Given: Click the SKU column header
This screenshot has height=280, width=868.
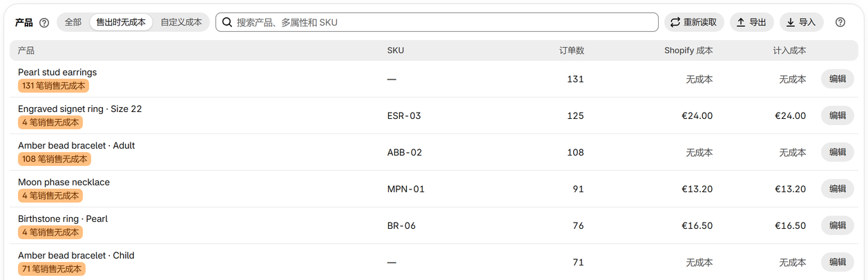Looking at the screenshot, I should pyautogui.click(x=396, y=50).
